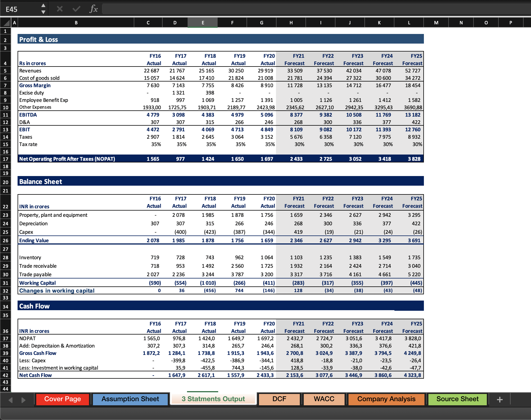Go to next sheet tabs arrow
531x420 pixels.
[24, 400]
